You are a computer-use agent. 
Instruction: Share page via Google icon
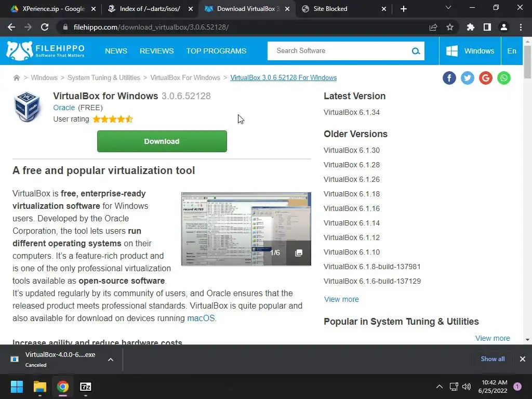[486, 78]
